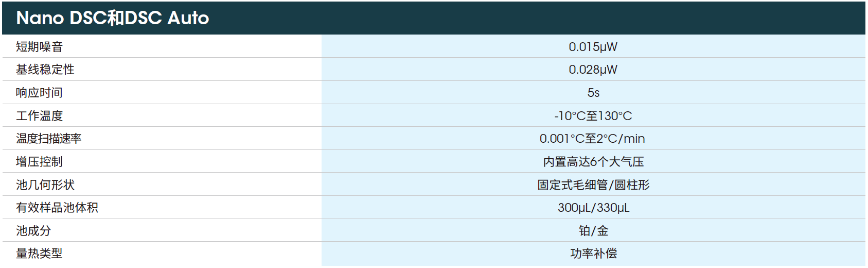Click the 5s response time value

click(593, 93)
